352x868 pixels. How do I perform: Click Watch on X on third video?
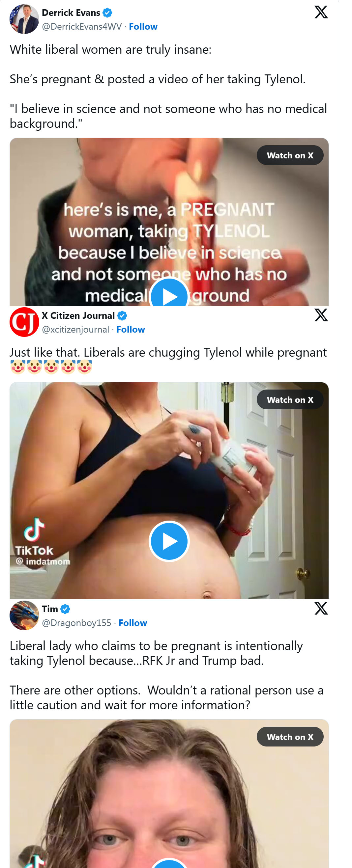point(290,737)
